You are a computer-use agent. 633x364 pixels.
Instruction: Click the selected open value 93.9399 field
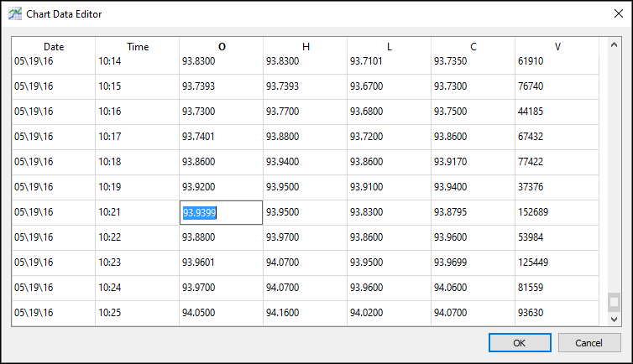222,213
